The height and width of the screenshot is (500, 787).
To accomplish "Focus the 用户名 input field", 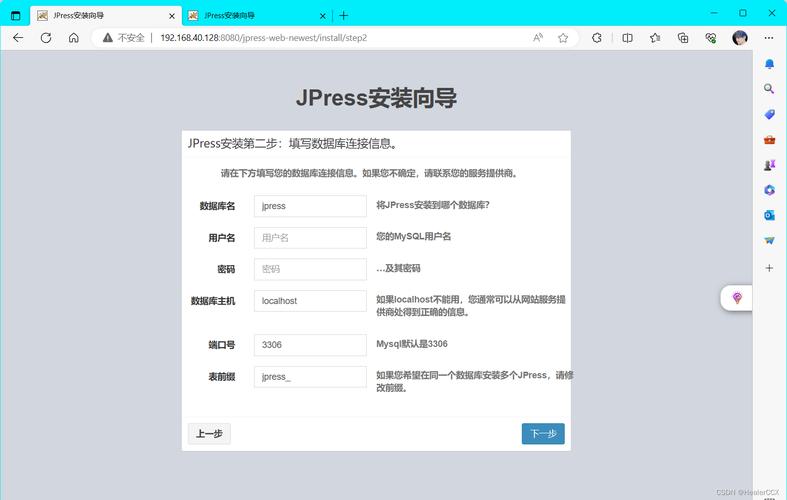I will [310, 238].
